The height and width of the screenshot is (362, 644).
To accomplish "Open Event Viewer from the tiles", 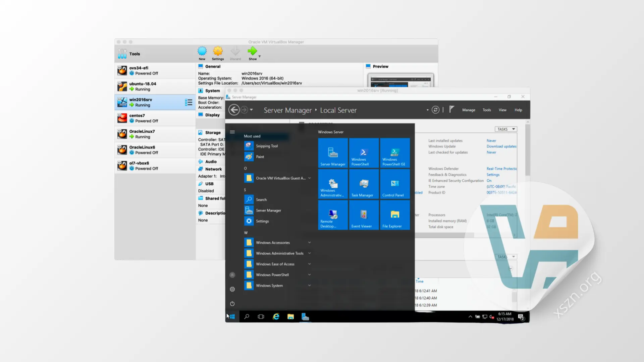I will pos(364,215).
